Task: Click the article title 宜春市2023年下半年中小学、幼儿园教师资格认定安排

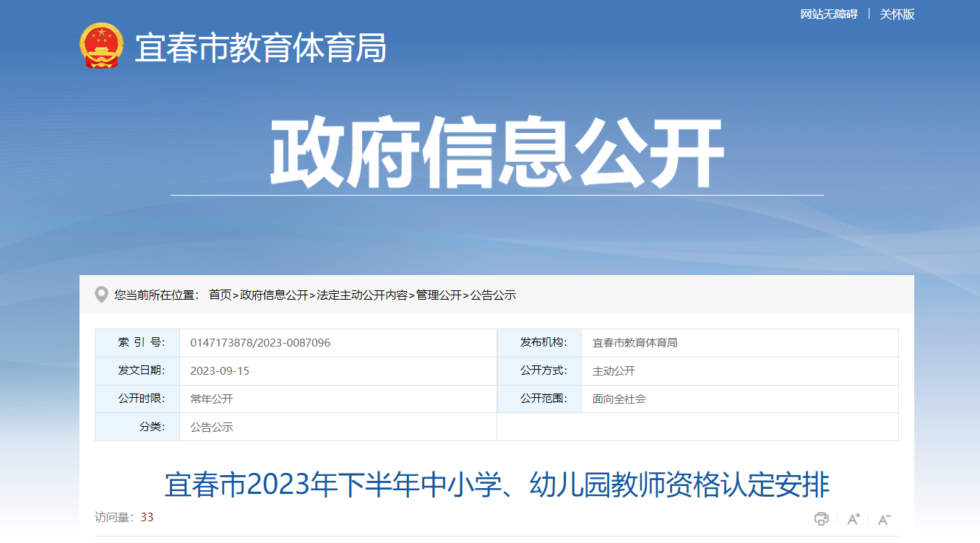Action: pyautogui.click(x=497, y=485)
